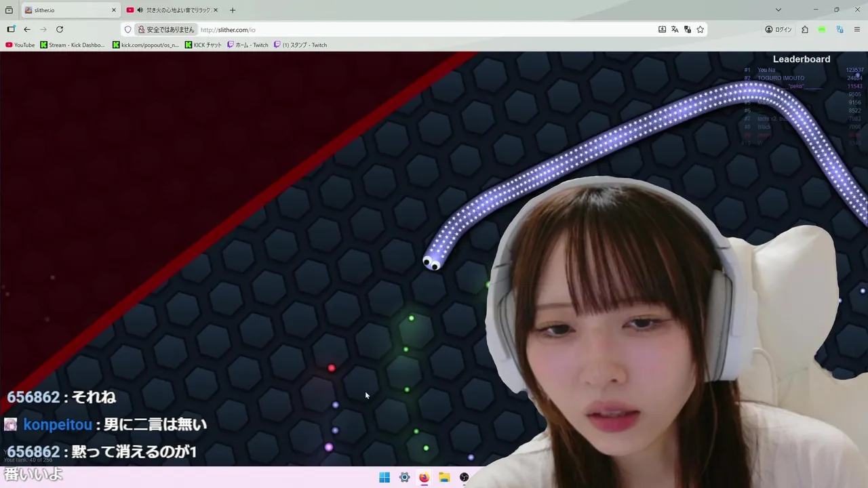Click the leaderboard score 8522
868x488 pixels.
click(x=855, y=110)
